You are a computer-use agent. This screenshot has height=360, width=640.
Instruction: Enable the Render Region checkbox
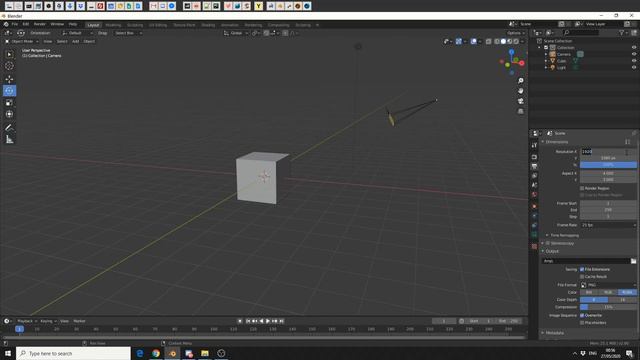(582, 188)
